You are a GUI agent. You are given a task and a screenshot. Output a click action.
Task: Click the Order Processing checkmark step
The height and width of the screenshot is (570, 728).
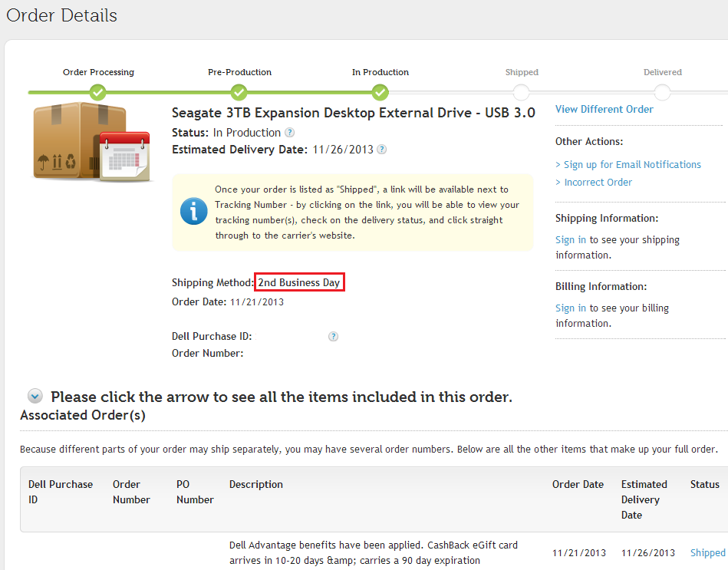97,93
